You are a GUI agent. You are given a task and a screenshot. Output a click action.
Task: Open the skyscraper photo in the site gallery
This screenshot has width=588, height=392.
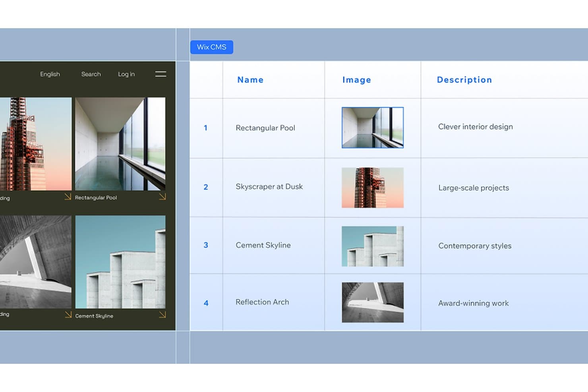coord(36,144)
